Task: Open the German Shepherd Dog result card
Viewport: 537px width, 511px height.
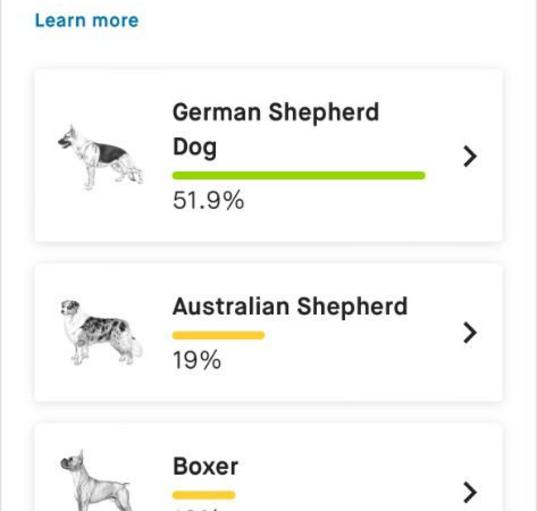Action: [x=268, y=155]
